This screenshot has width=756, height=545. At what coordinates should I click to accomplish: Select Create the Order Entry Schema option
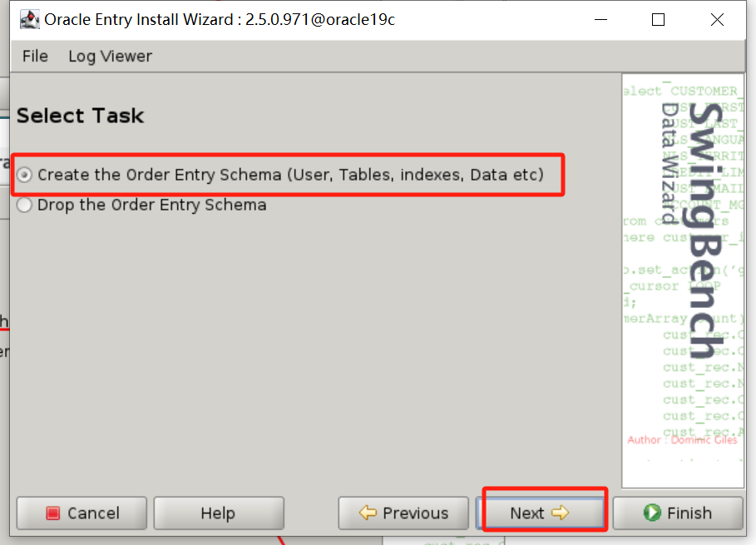(x=280, y=175)
